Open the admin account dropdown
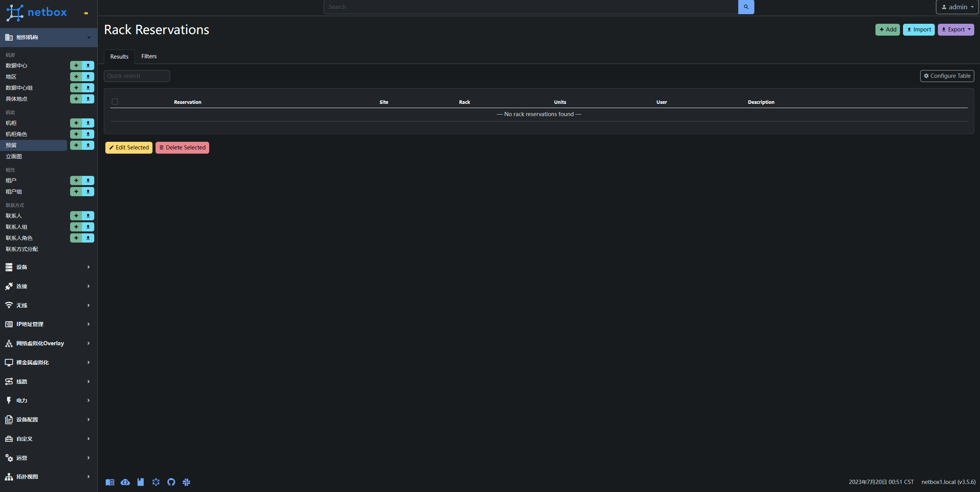 pos(956,7)
